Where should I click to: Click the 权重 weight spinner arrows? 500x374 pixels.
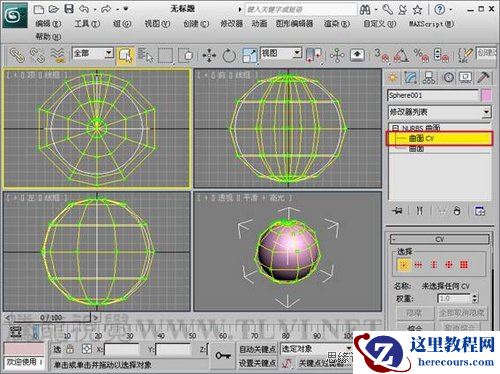475,298
